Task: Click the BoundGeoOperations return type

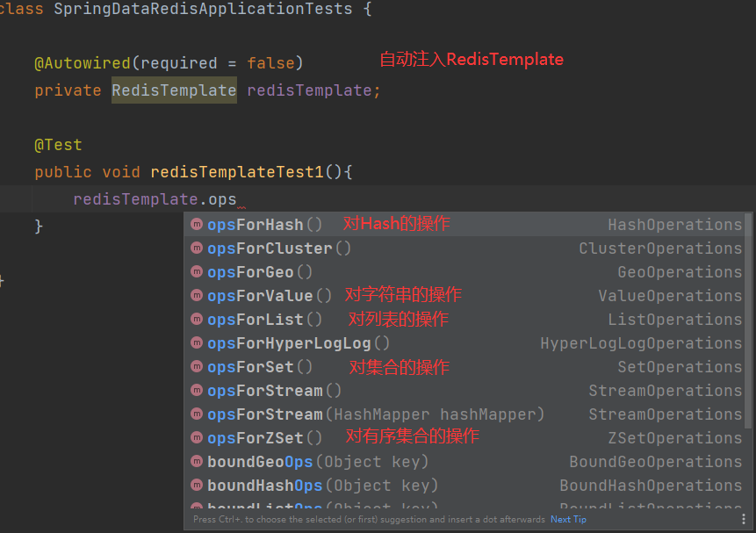Action: coord(655,461)
